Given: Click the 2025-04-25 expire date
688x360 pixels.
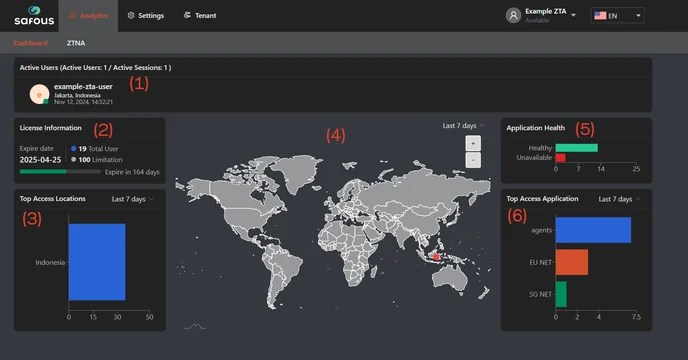Looking at the screenshot, I should click(x=40, y=160).
